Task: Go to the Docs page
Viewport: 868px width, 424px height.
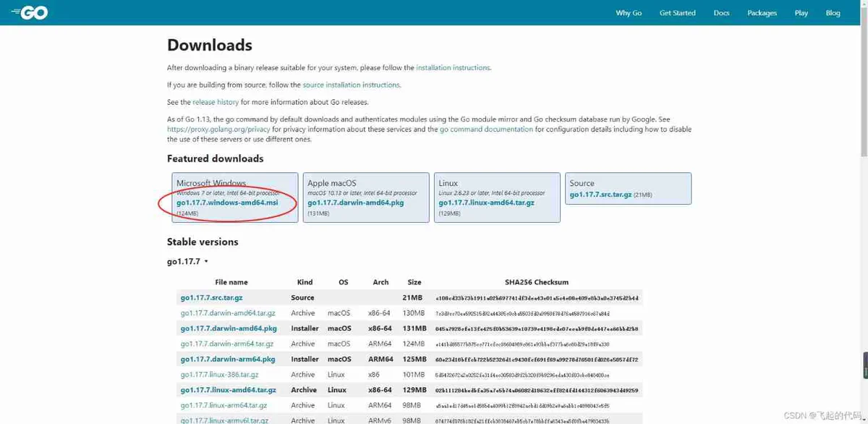Action: click(x=721, y=13)
